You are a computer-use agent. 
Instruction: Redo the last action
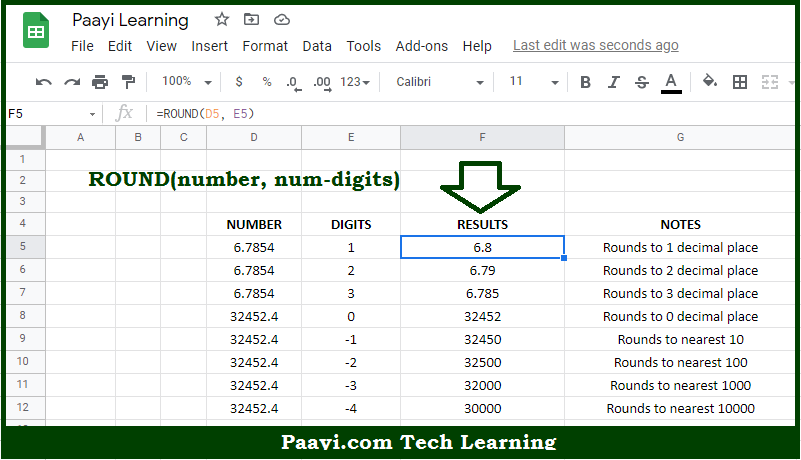[x=72, y=82]
